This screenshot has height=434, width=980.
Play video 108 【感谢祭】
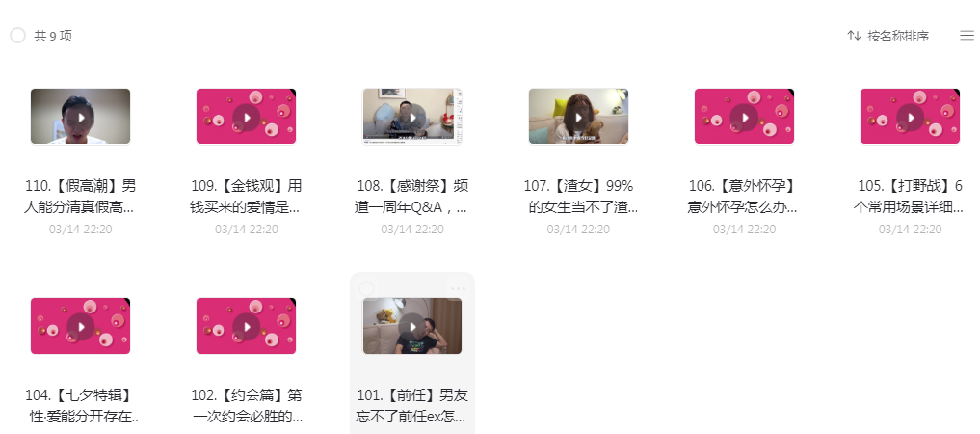click(x=412, y=117)
